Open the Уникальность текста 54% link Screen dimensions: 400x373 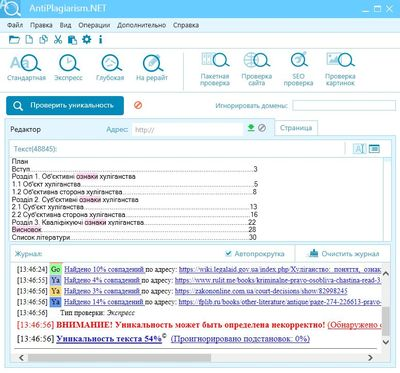(x=109, y=339)
